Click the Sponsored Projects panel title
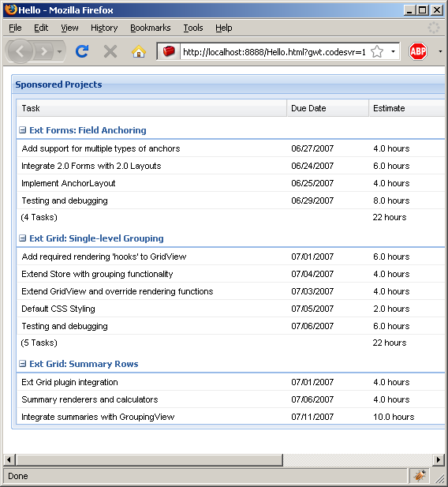The width and height of the screenshot is (448, 487). pos(58,84)
